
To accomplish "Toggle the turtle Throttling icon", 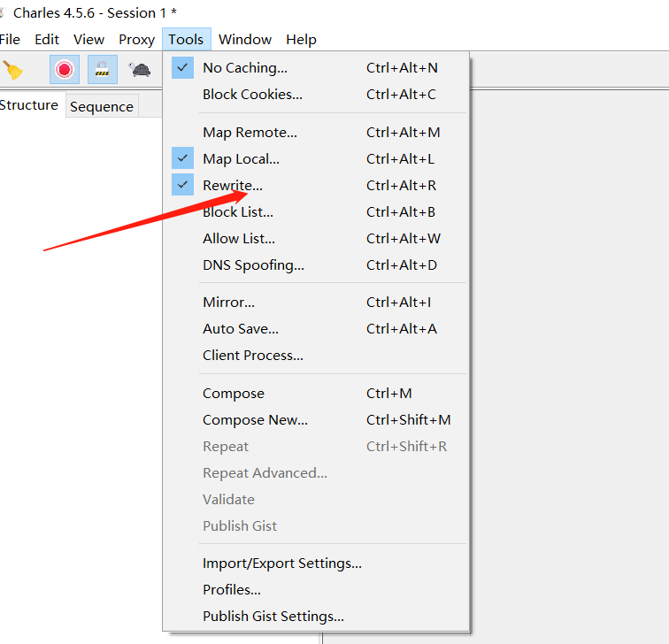I will (x=140, y=70).
